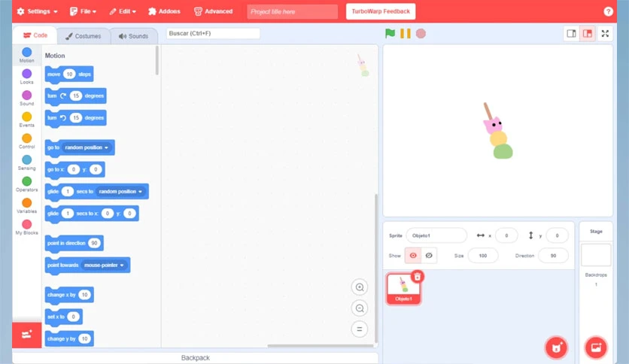This screenshot has width=629, height=364.
Task: Click the turn clockwise 15 degrees block
Action: pyautogui.click(x=75, y=96)
